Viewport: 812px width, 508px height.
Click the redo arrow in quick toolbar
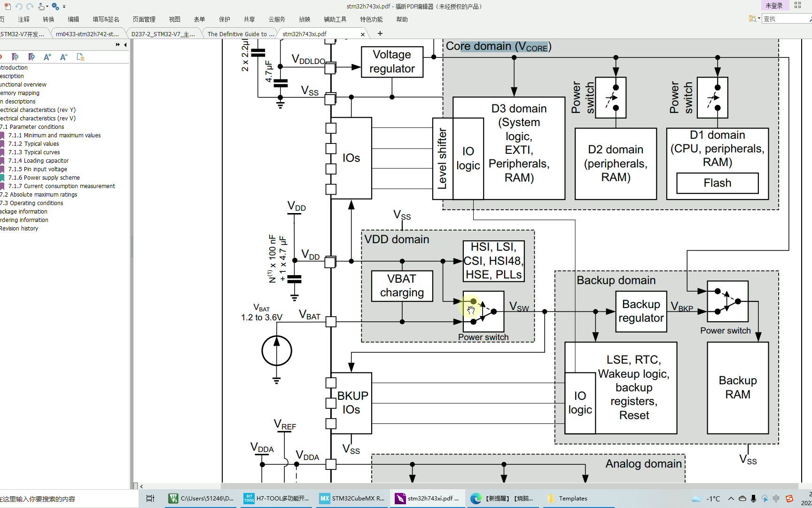pyautogui.click(x=30, y=6)
